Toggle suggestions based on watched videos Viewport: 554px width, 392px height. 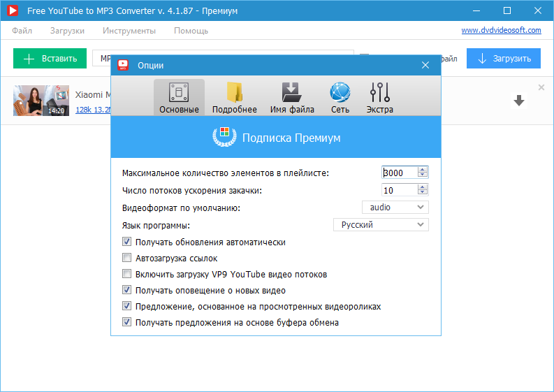point(126,306)
